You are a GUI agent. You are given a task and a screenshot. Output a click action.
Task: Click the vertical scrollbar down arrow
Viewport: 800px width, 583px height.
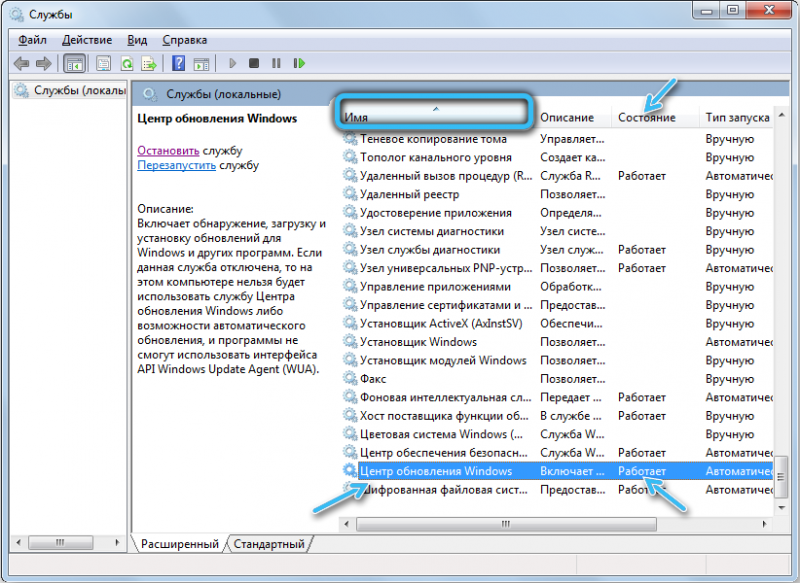(x=781, y=508)
